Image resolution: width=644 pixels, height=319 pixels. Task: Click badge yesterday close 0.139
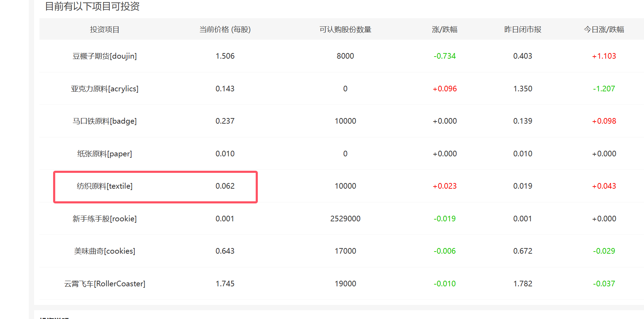click(523, 121)
